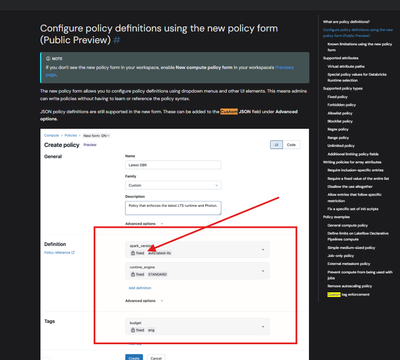Click the lock icon in runtime_engine row

pos(133,274)
